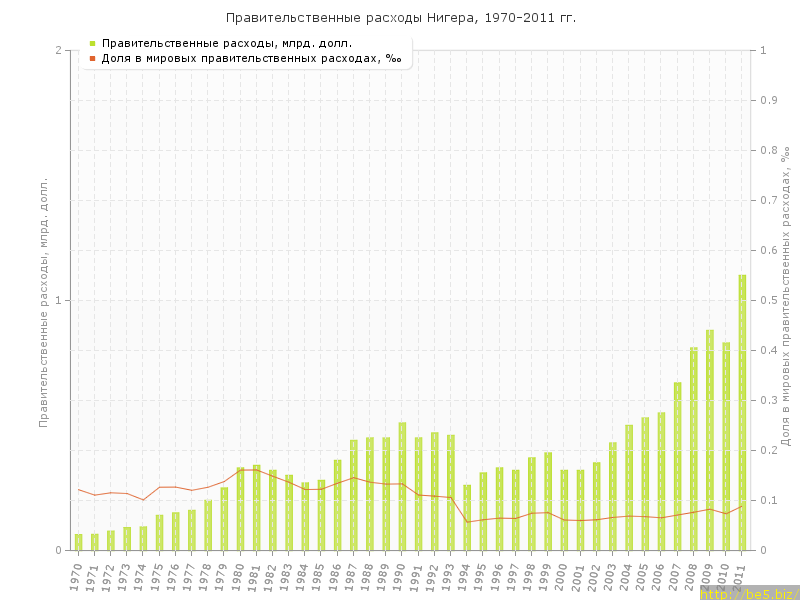This screenshot has width=800, height=600.
Task: Click the orange legend marker for world share
Action: pos(93,58)
